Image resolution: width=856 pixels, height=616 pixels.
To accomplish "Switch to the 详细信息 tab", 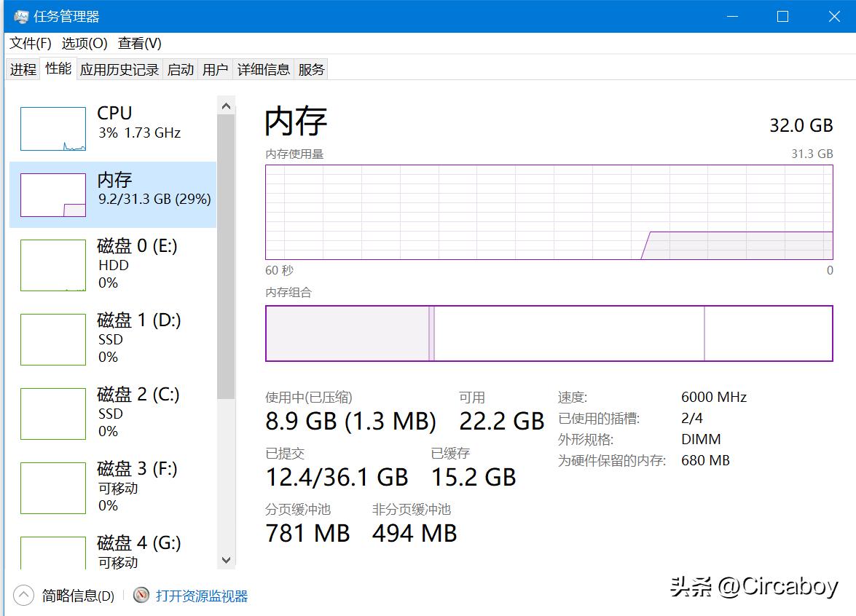I will click(264, 68).
